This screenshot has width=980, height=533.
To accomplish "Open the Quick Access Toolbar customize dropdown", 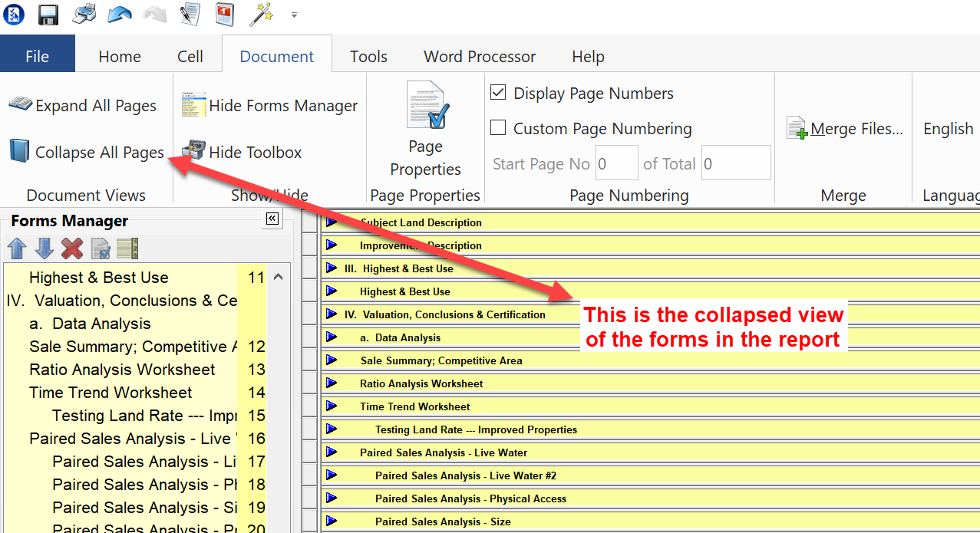I will click(295, 15).
